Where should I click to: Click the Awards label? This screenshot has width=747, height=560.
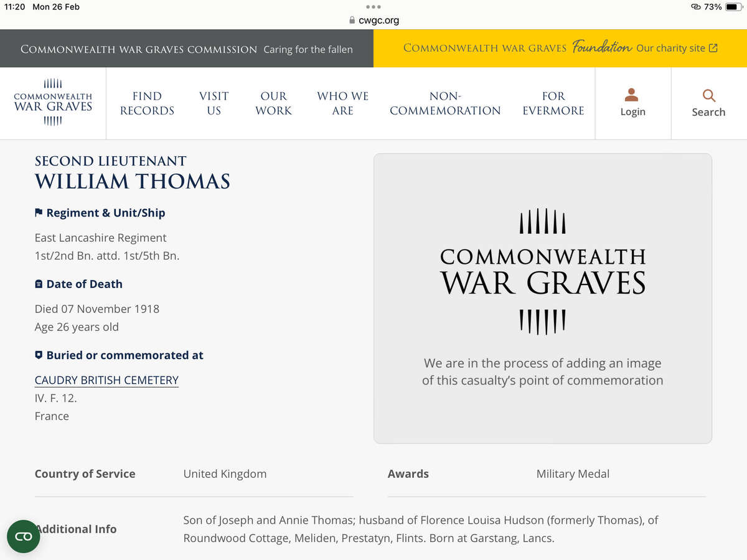[x=408, y=474]
